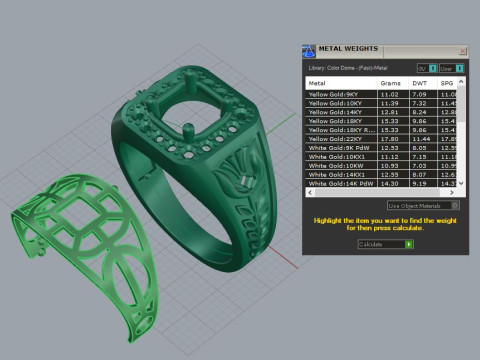The image size is (480, 360).
Task: Toggle Use Object Materials option
Action: [x=423, y=206]
